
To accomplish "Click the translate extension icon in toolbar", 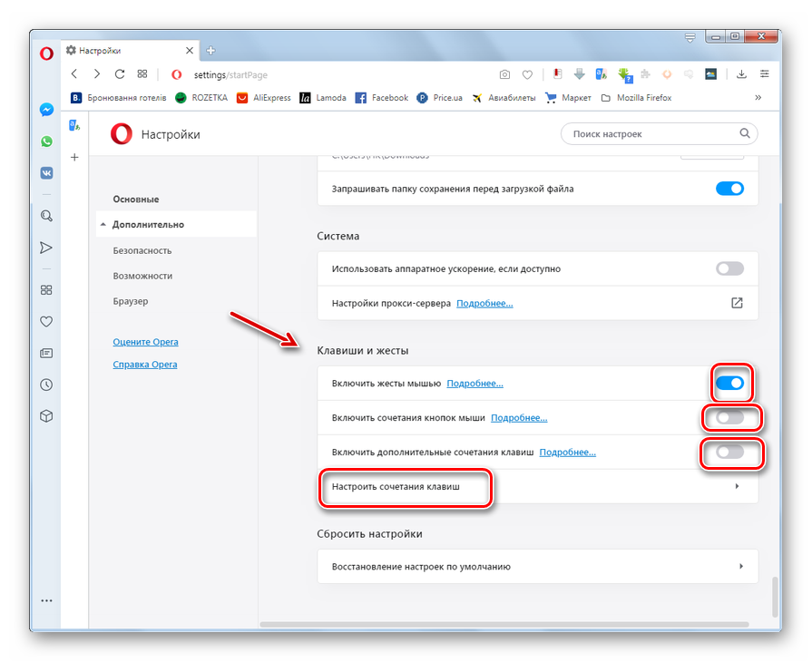I will coord(602,74).
